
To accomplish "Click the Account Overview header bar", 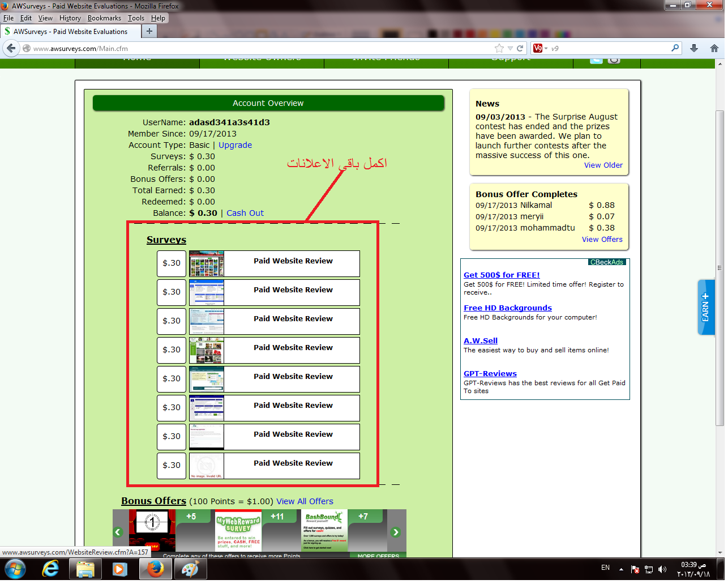I will pos(268,103).
